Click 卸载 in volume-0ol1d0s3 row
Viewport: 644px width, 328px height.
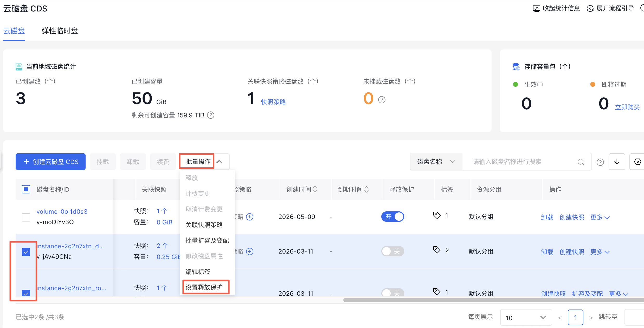click(547, 217)
